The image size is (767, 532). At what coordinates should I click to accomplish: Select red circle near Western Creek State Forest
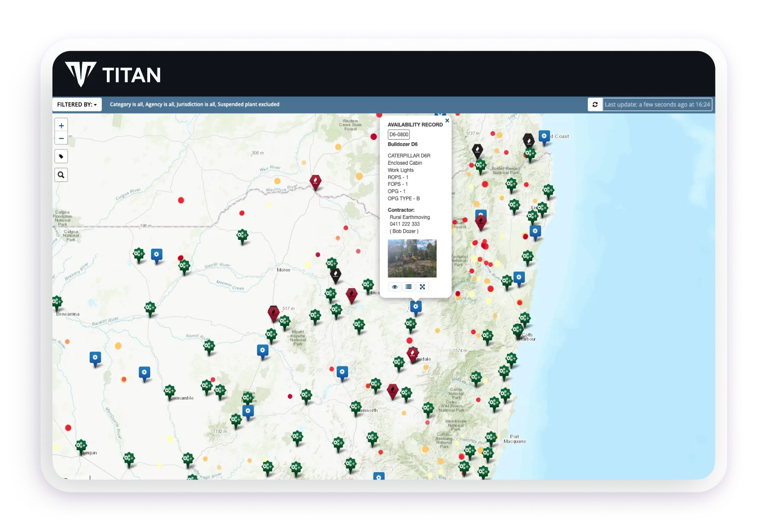pos(374,137)
